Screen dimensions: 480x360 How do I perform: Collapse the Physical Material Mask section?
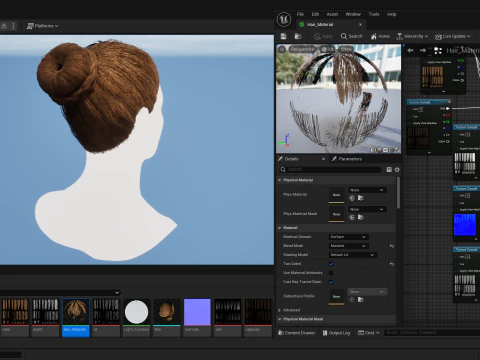(x=279, y=319)
